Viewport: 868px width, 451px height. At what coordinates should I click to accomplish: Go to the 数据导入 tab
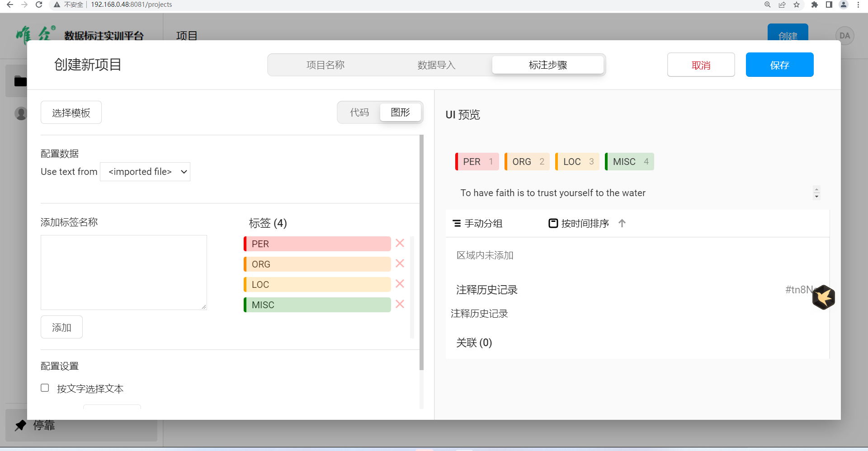436,65
